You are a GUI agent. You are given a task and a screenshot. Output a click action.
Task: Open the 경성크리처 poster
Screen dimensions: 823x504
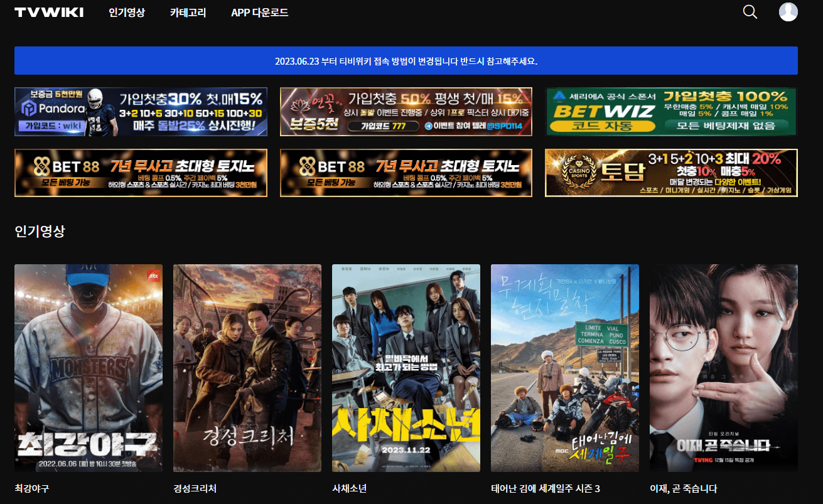[247, 368]
